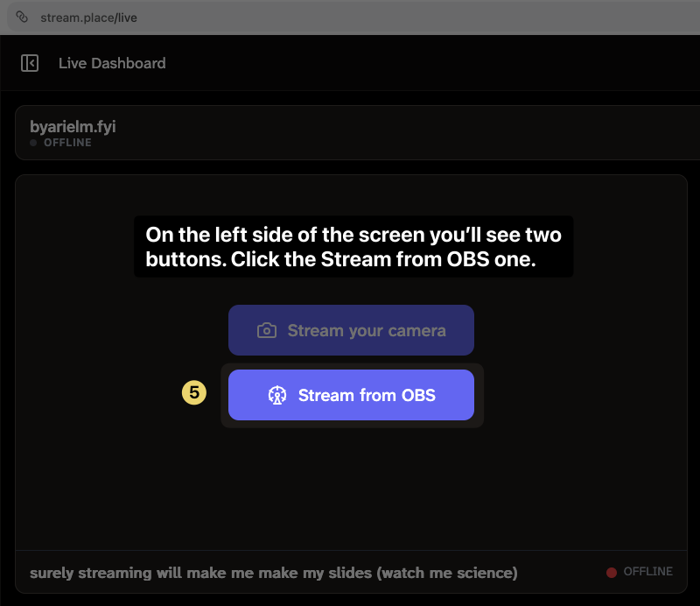Click the Live Dashboard heading
The height and width of the screenshot is (606, 700).
(x=112, y=63)
